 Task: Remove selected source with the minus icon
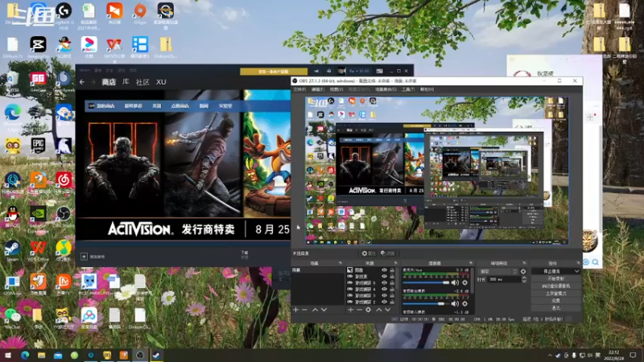359,310
